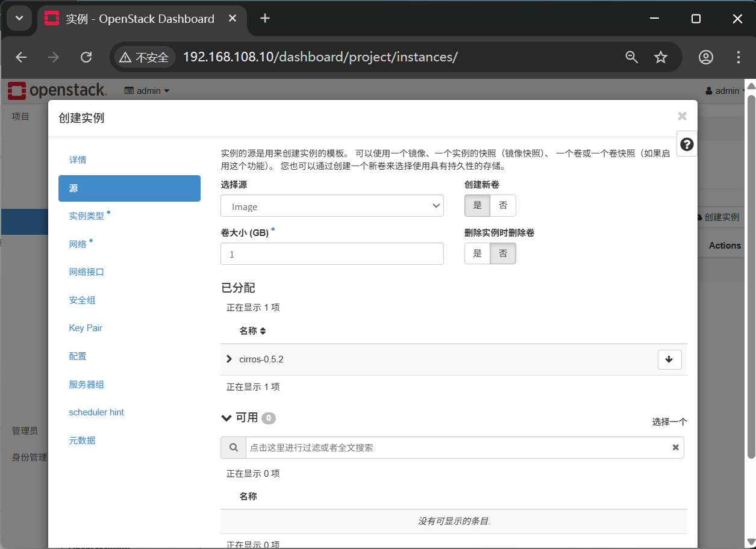756x549 pixels.
Task: Set 创建新卷 to 是
Action: pos(477,206)
